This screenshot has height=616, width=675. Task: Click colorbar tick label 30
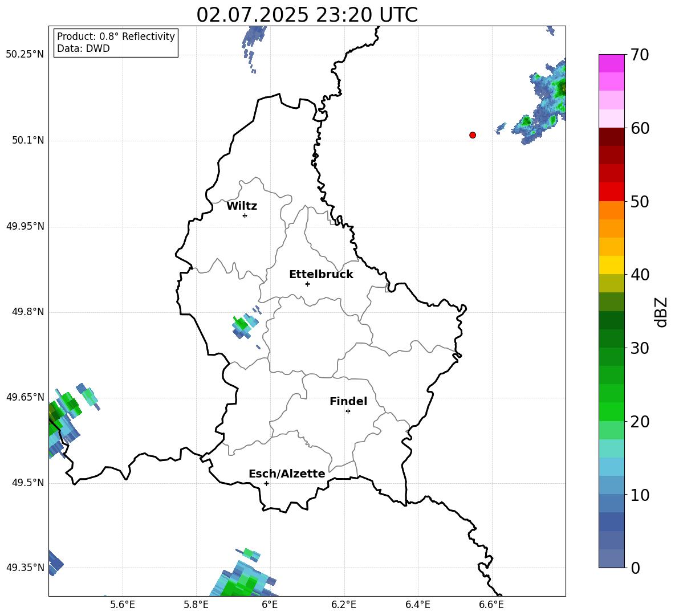(x=640, y=348)
